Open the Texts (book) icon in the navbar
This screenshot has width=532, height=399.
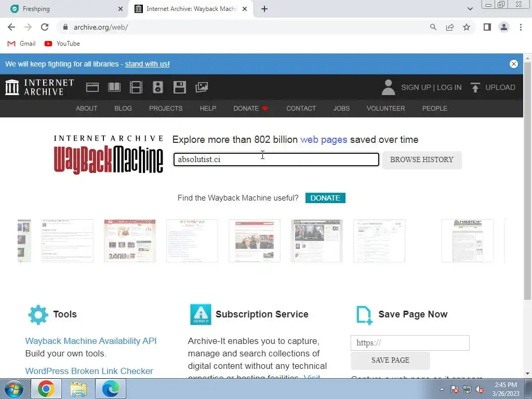click(114, 87)
